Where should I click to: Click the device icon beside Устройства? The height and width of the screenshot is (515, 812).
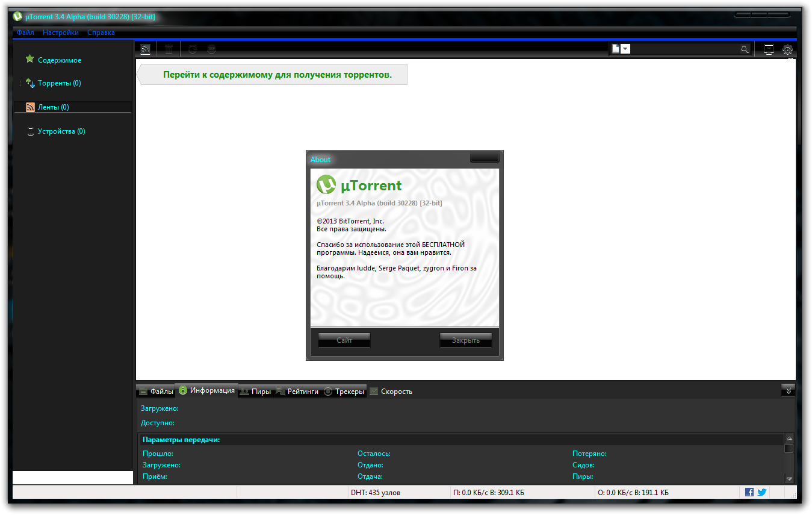click(x=31, y=131)
